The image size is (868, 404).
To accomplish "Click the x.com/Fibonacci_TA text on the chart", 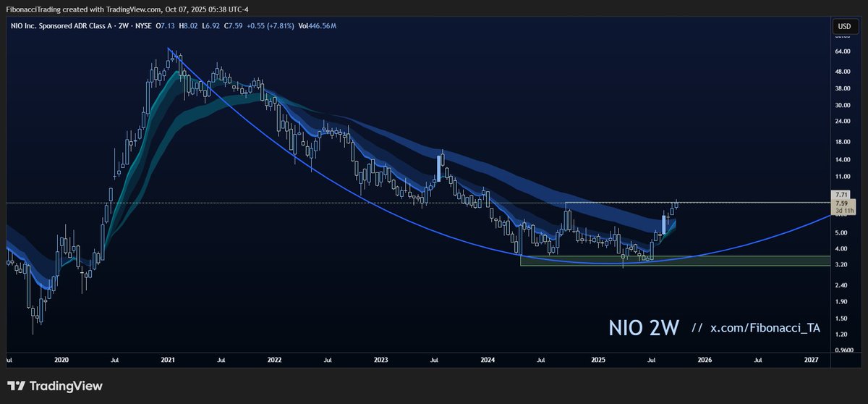I will click(765, 328).
